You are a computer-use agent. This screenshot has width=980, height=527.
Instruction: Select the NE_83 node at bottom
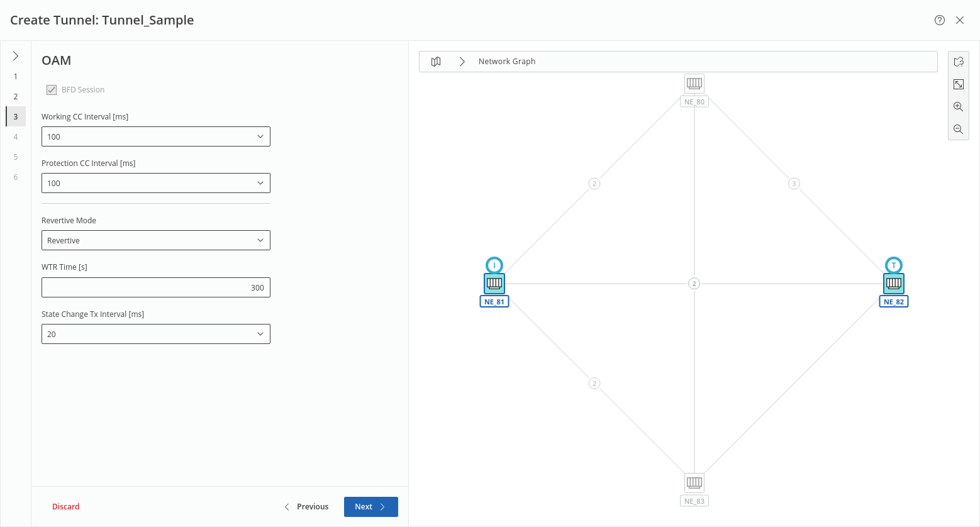694,483
